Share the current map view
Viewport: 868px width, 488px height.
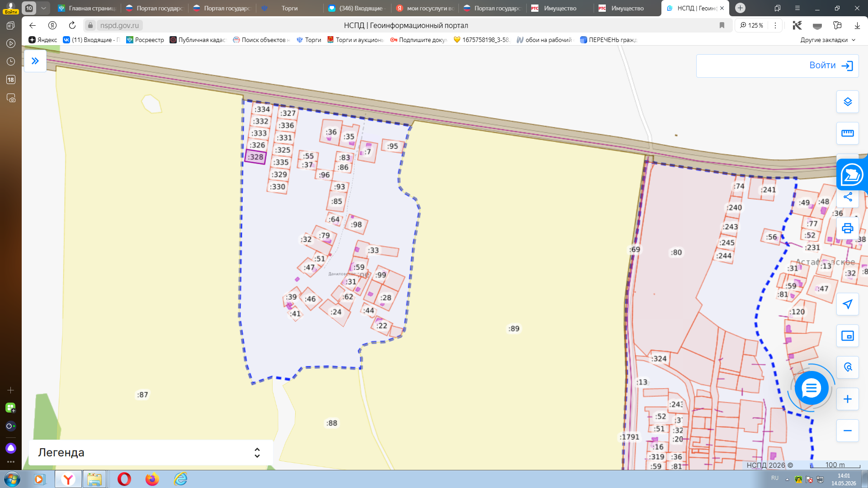(847, 197)
